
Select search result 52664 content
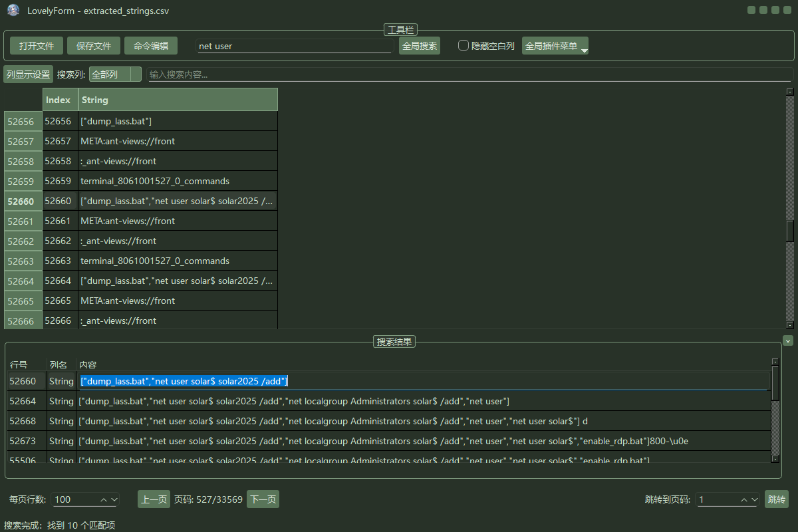(x=423, y=401)
